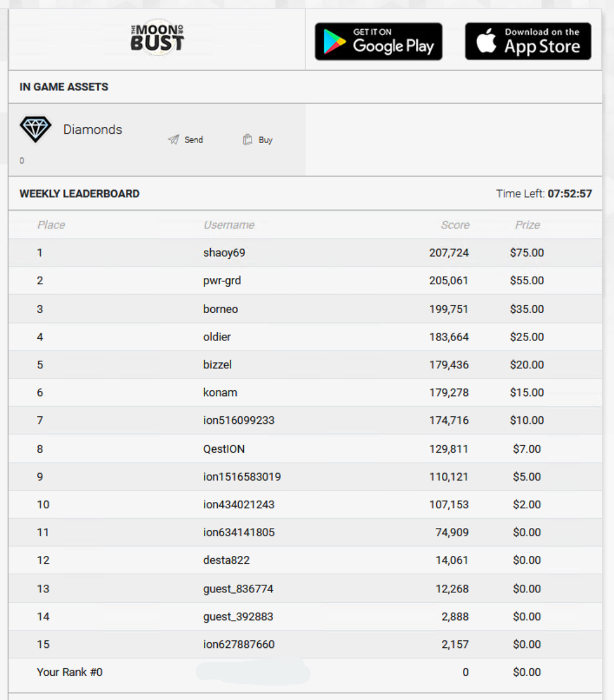Image resolution: width=614 pixels, height=700 pixels.
Task: Click the Buy clipboard icon
Action: click(247, 140)
